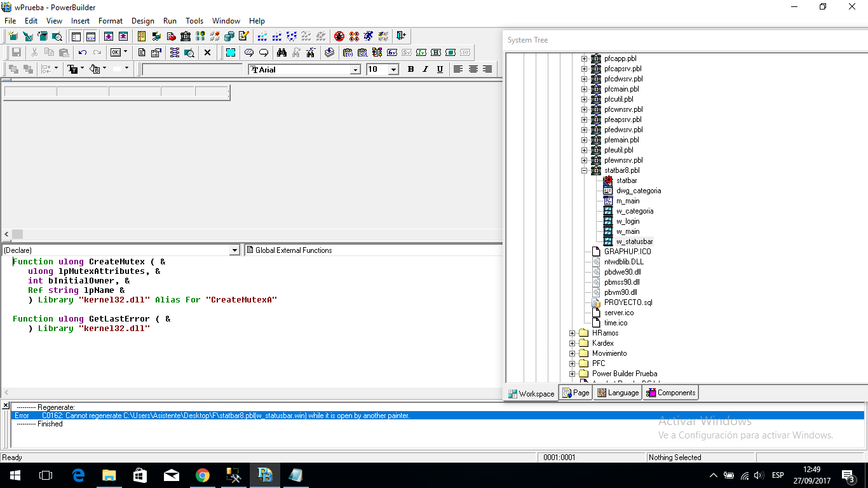Screen dimensions: 868x488
Task: Expand the pfcapp.pbl tree node
Action: [x=585, y=58]
